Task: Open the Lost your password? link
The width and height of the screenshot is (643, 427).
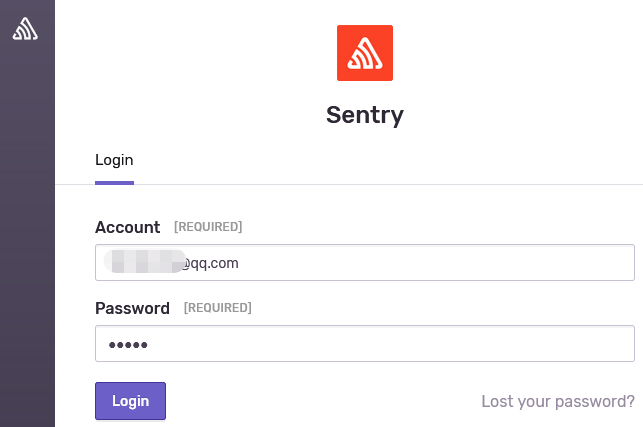Action: pos(558,401)
